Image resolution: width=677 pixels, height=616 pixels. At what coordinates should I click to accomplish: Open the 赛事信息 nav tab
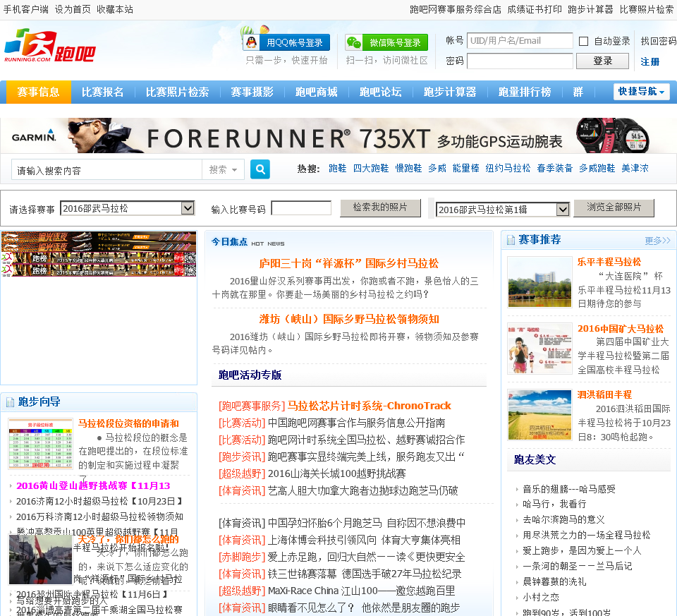coord(38,92)
